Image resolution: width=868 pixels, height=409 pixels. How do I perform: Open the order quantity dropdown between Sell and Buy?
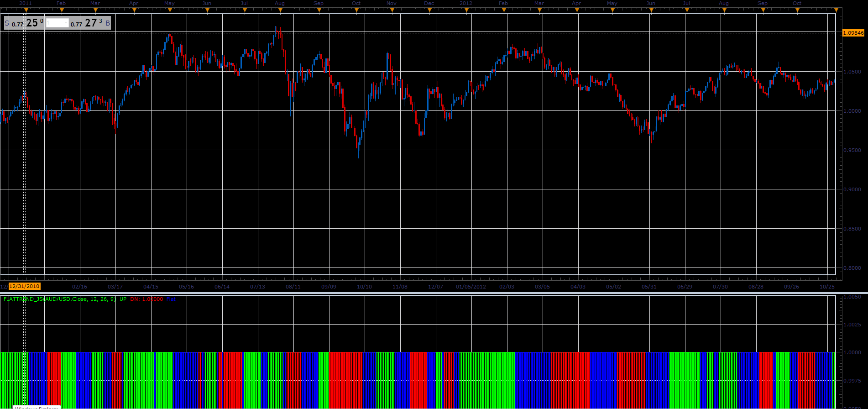click(58, 23)
